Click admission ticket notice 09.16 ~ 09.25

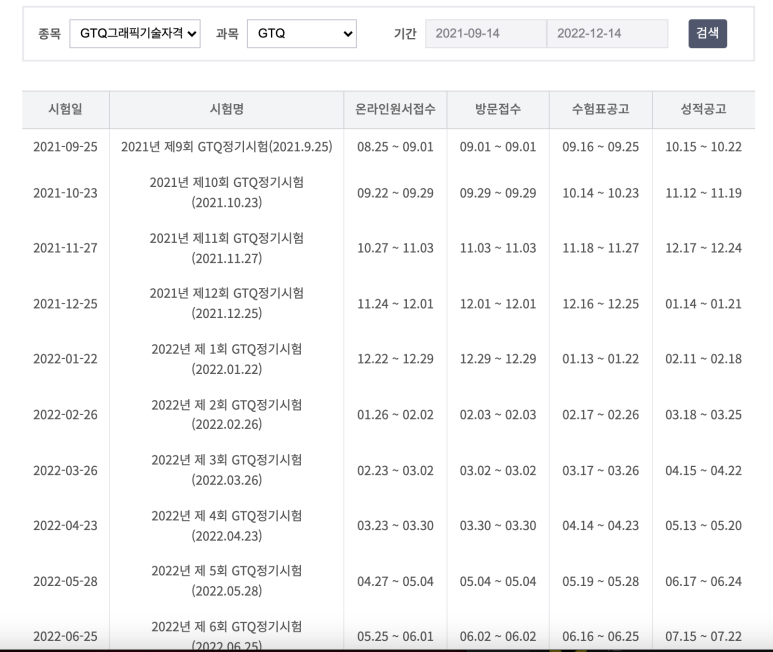point(600,147)
